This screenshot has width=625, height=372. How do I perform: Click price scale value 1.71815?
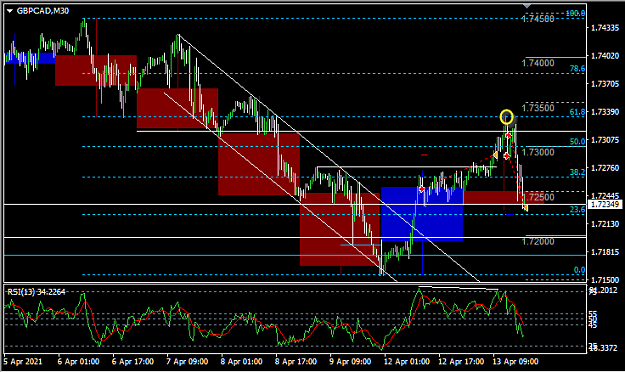point(605,252)
